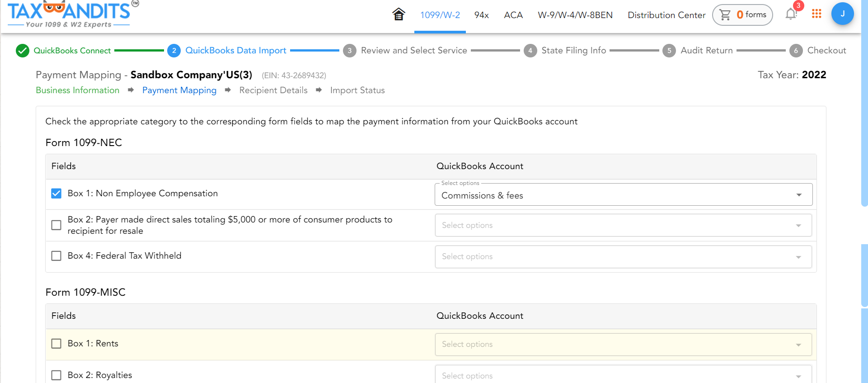Image resolution: width=868 pixels, height=383 pixels.
Task: Click the QuickBooks Connect completed checkmark
Action: [x=23, y=51]
